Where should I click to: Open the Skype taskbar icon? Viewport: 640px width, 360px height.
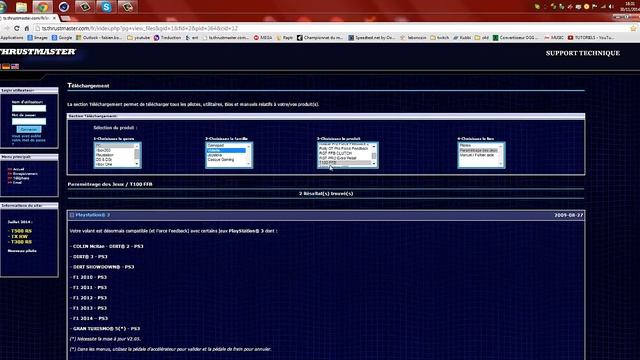(x=106, y=7)
